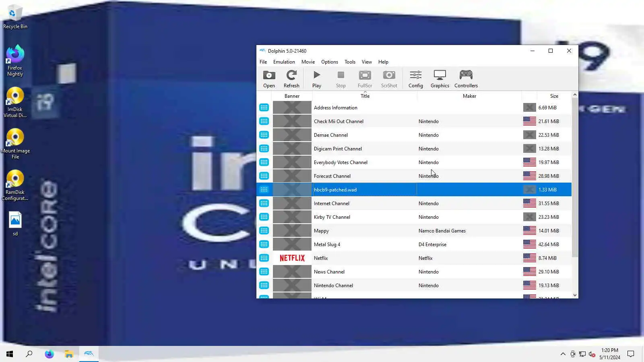Open Graphics settings
Screen dimensions: 644x362
(440, 79)
